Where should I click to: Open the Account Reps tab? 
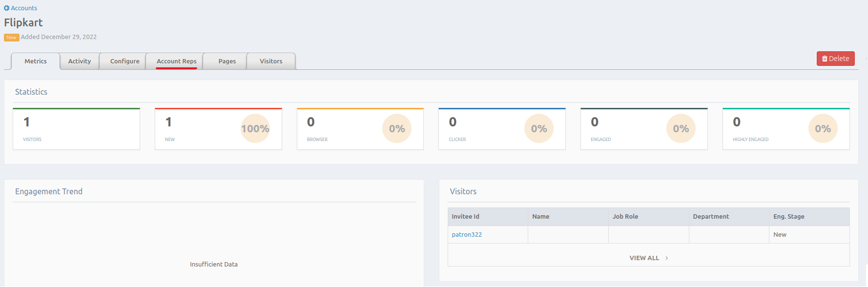177,61
